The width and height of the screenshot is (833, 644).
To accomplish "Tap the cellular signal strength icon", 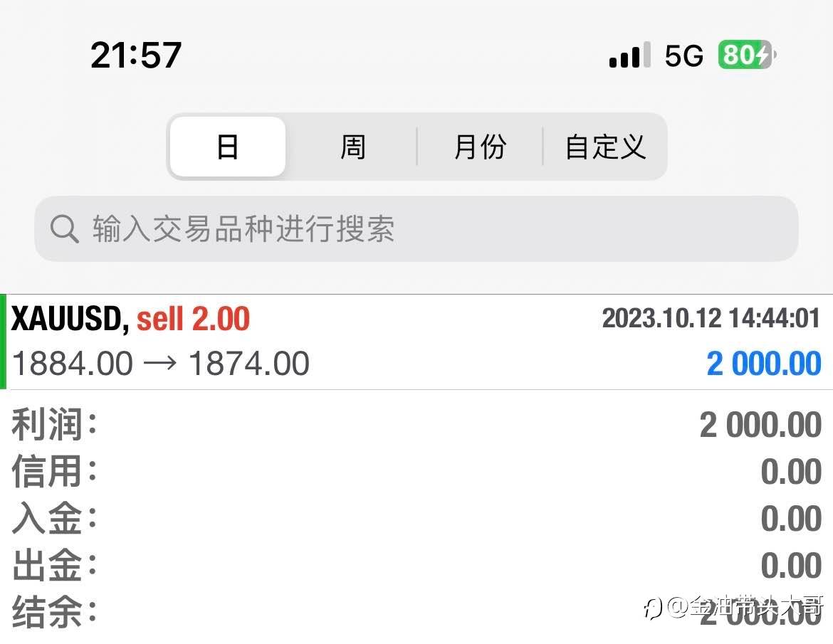I will pyautogui.click(x=629, y=55).
